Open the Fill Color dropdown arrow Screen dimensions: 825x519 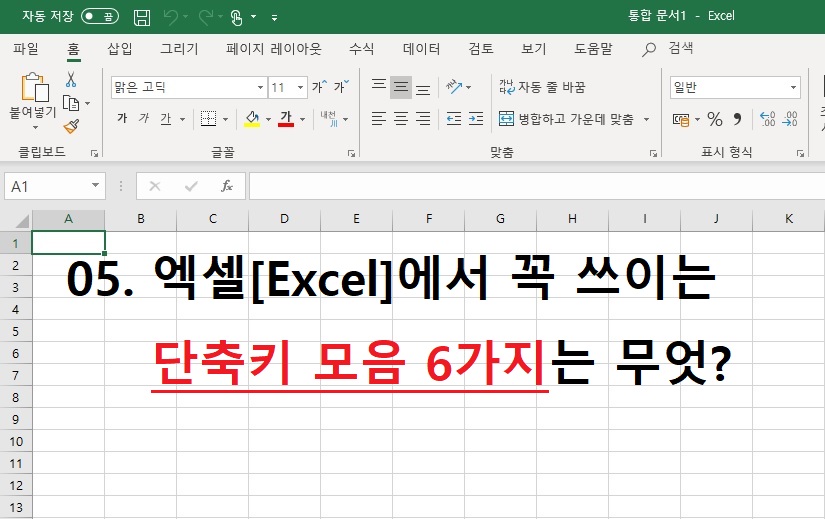(x=268, y=119)
